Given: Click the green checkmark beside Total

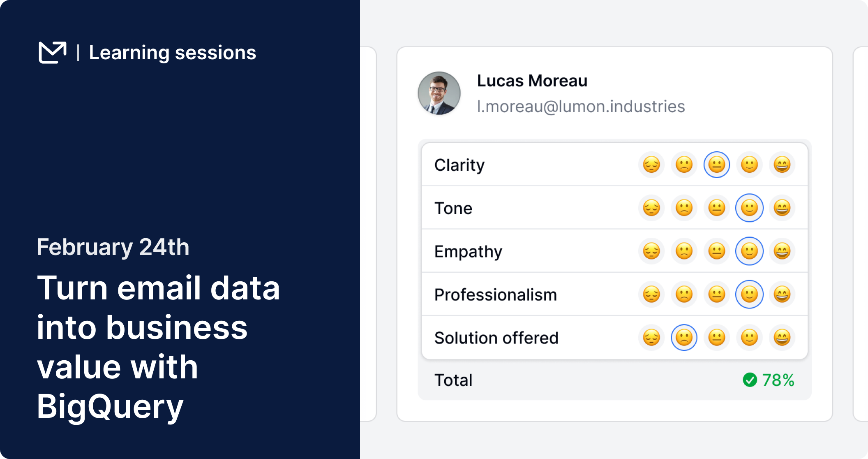Looking at the screenshot, I should [x=750, y=380].
